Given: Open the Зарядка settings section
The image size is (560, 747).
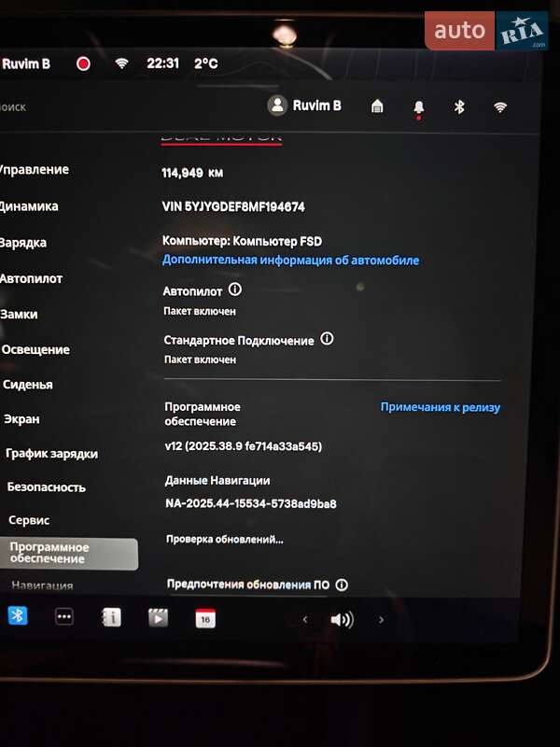Looking at the screenshot, I should click(23, 243).
